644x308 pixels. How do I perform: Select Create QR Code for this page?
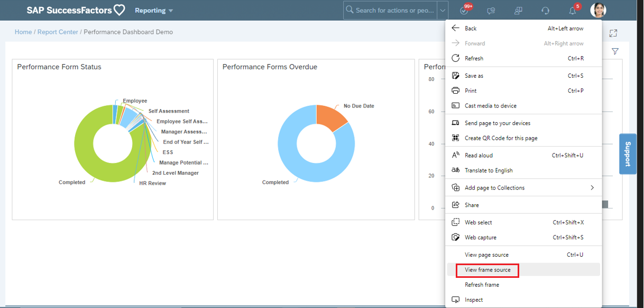tap(524, 138)
